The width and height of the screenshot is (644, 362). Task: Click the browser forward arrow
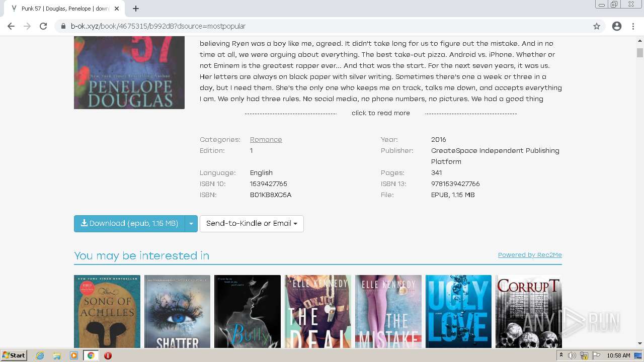(27, 26)
